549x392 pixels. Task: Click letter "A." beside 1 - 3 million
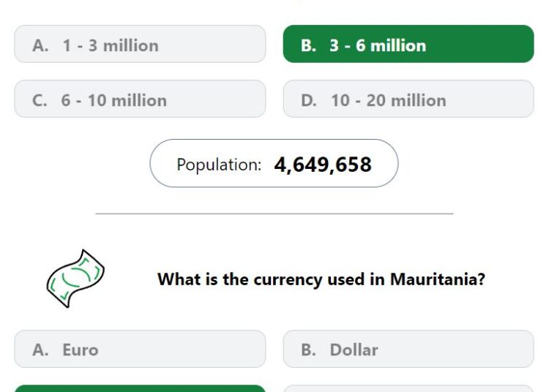40,46
